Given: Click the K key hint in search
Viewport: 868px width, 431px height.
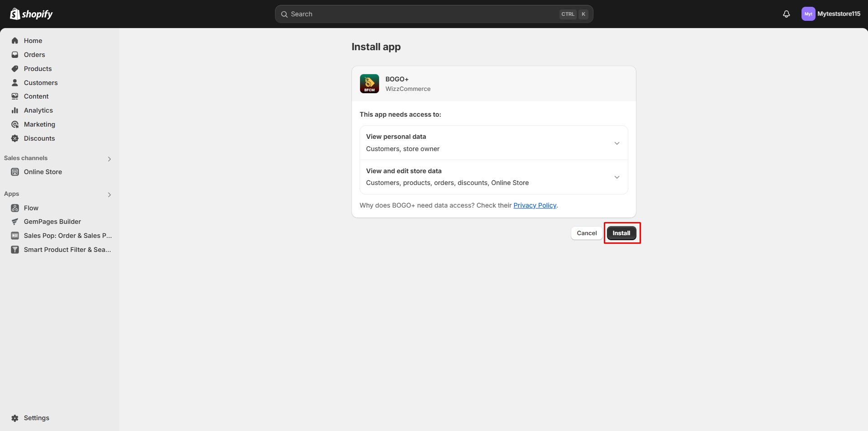Looking at the screenshot, I should click(x=583, y=14).
